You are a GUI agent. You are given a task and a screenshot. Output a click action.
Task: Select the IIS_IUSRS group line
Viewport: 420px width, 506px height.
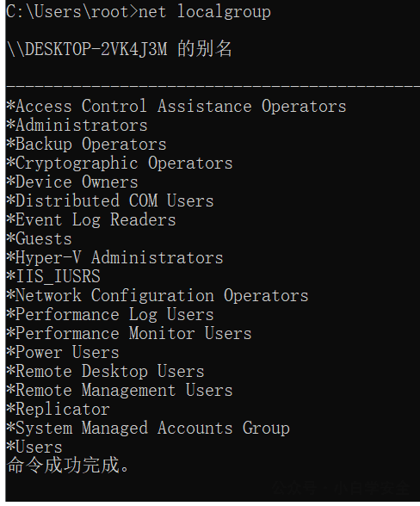(53, 276)
